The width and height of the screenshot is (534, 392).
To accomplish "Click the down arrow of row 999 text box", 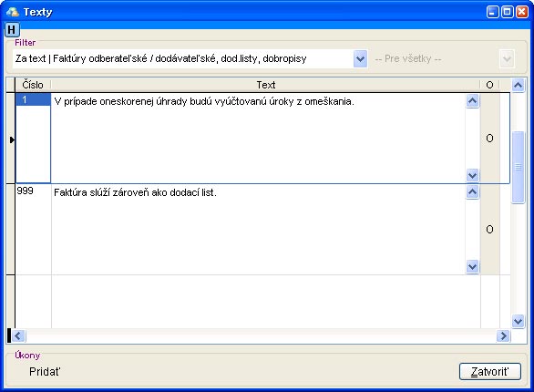I will coord(472,266).
